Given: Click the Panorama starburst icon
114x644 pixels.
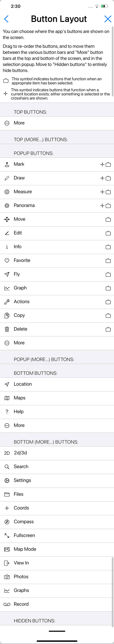Looking at the screenshot, I should click(x=7, y=206).
